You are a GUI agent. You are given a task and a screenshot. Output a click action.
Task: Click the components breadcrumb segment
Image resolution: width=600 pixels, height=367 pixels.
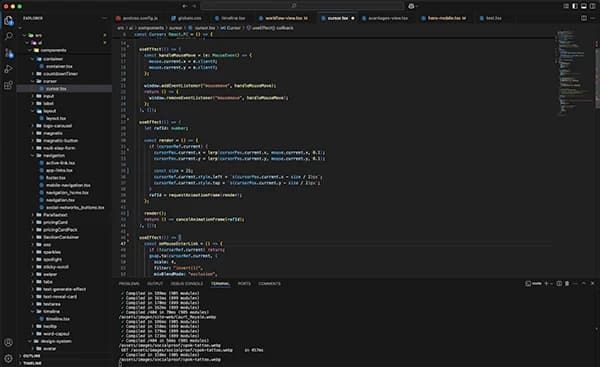[151, 28]
